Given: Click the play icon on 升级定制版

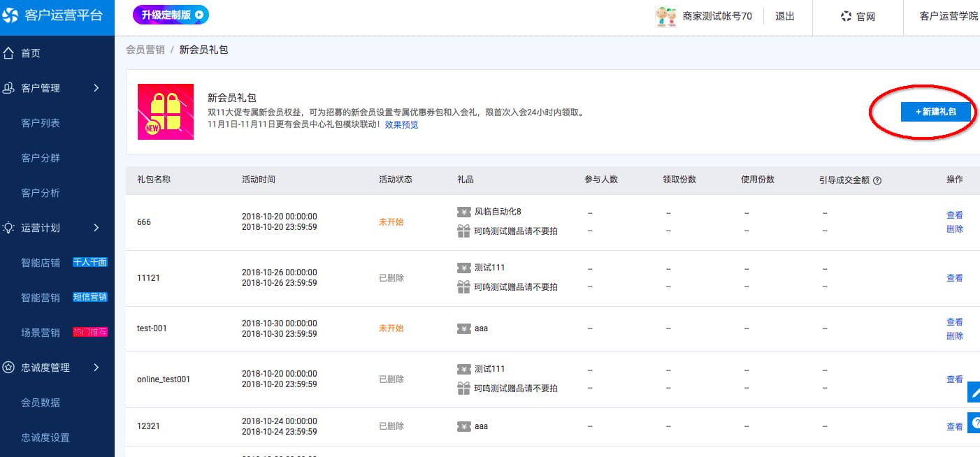Looking at the screenshot, I should click(x=199, y=15).
